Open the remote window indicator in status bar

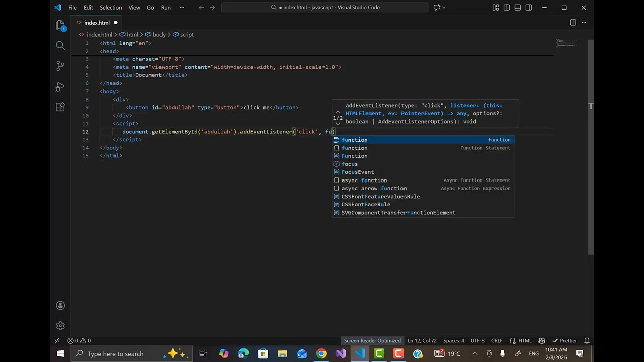[57, 340]
